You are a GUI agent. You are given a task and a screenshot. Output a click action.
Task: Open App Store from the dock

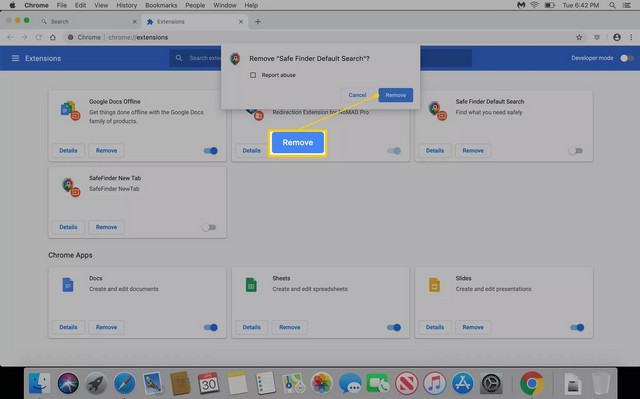click(x=462, y=383)
